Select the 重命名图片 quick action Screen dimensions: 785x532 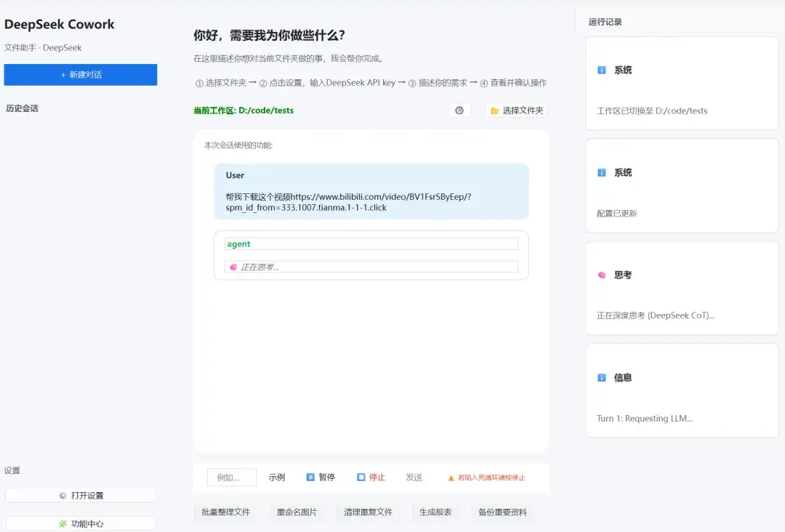coord(297,512)
